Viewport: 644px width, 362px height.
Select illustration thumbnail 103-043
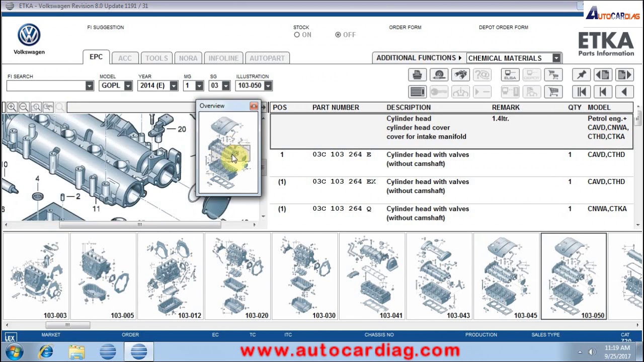click(439, 277)
